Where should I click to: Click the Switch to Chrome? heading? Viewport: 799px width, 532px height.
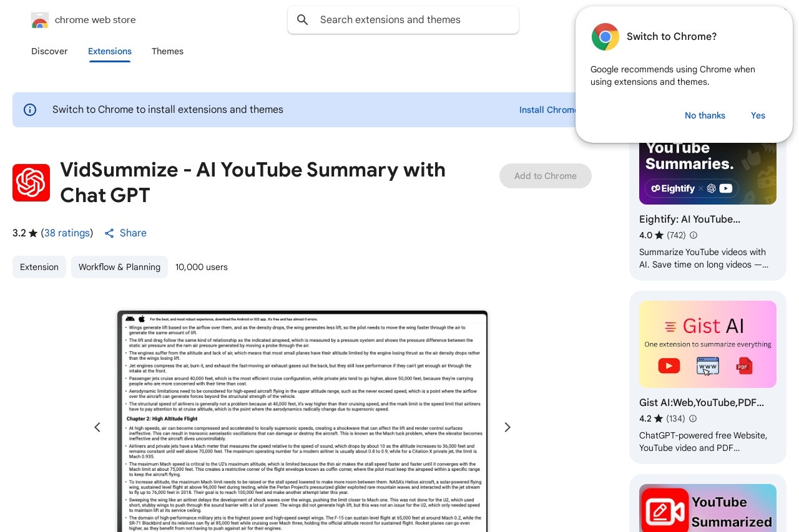(672, 37)
